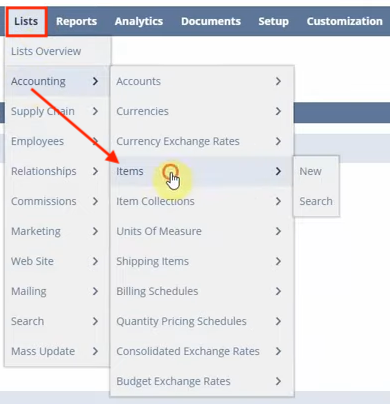Expand chevron beside Currency Exchange Rates
The height and width of the screenshot is (404, 390).
tap(278, 141)
